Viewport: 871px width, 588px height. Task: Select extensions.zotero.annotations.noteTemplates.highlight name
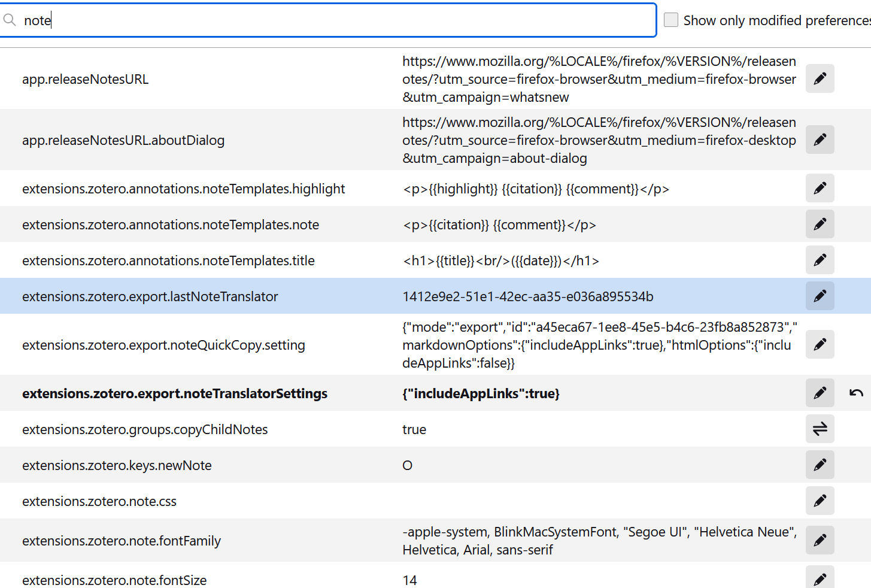click(x=184, y=189)
